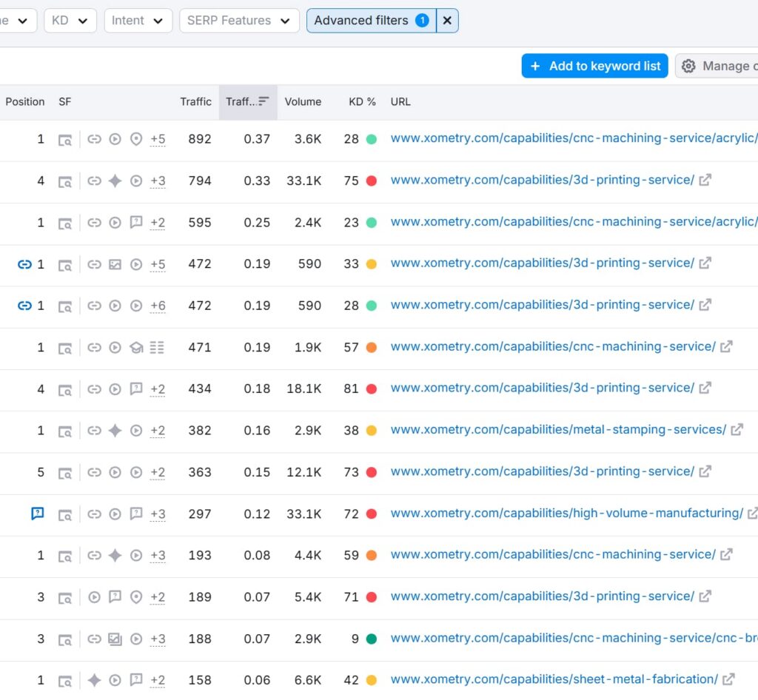
Task: Click the blue featured-question position icon in 297 row
Action: coord(38,513)
